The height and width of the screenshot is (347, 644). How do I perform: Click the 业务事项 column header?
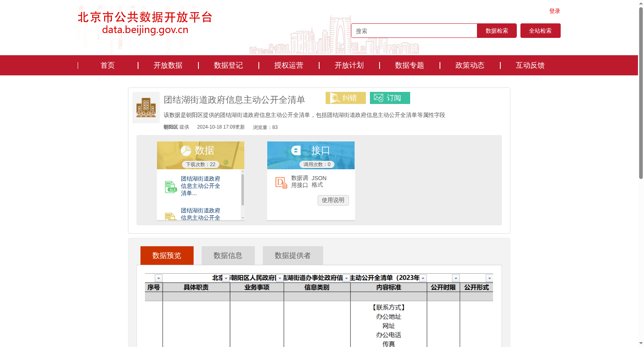coord(257,287)
